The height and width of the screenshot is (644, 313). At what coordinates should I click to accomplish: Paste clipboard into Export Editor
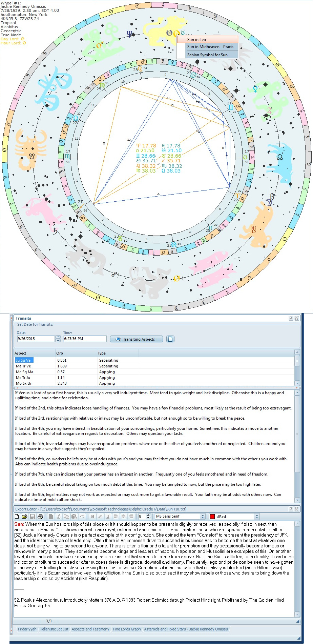pyautogui.click(x=74, y=517)
